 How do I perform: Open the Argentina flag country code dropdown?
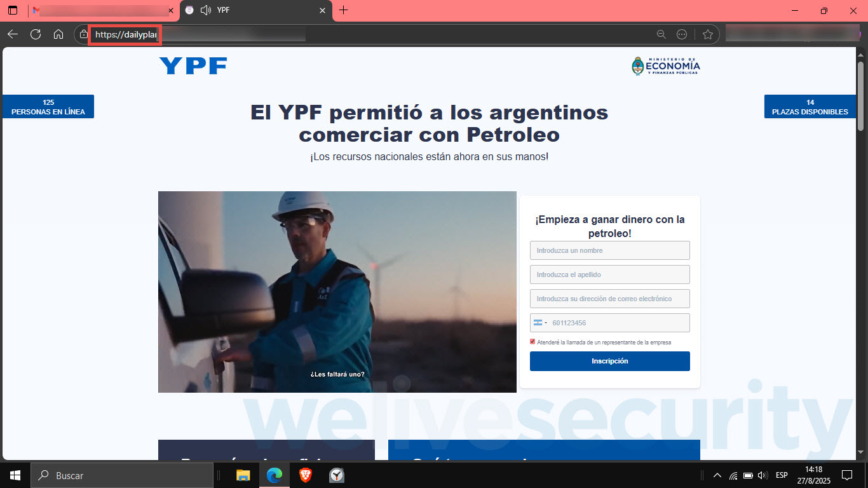(540, 323)
